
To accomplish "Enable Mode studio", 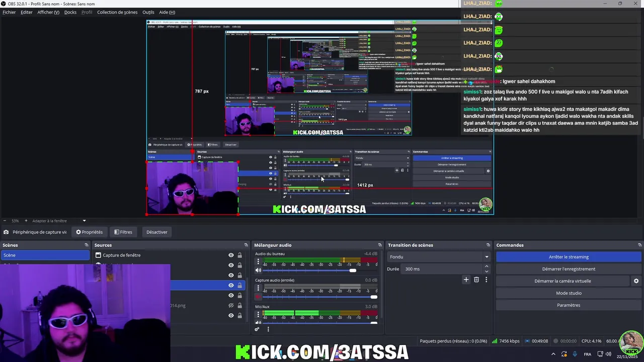I will (x=569, y=293).
